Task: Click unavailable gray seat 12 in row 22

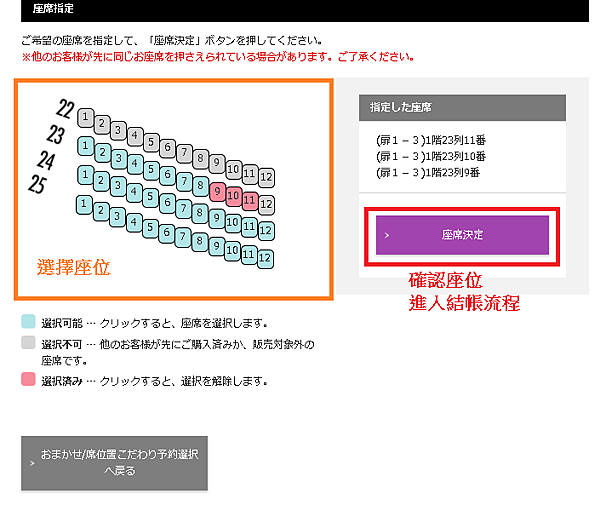Action: [x=266, y=176]
